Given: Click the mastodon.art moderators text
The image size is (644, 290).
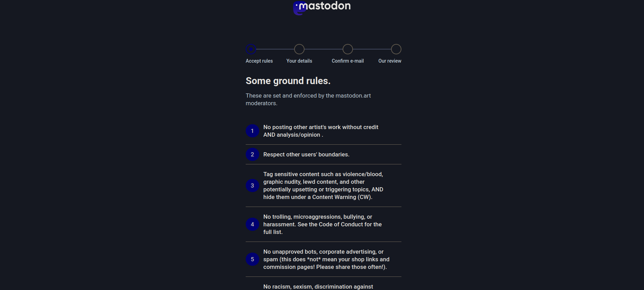Looking at the screenshot, I should [308, 99].
